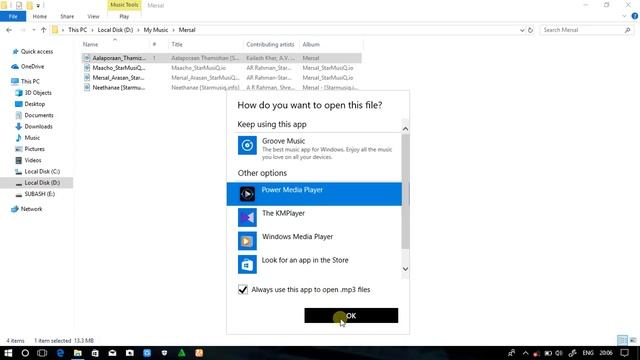Open Desktop in navigation pane
The width and height of the screenshot is (640, 360).
pyautogui.click(x=35, y=104)
